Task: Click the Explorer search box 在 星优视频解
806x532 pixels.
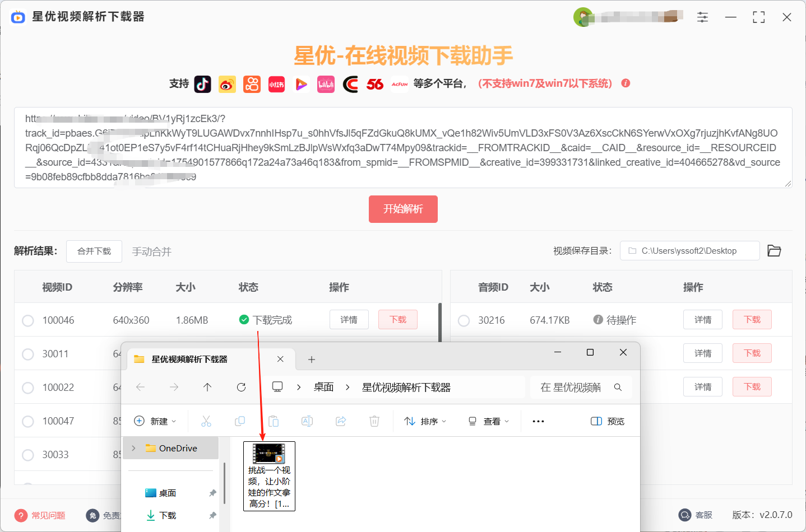Action: 581,387
